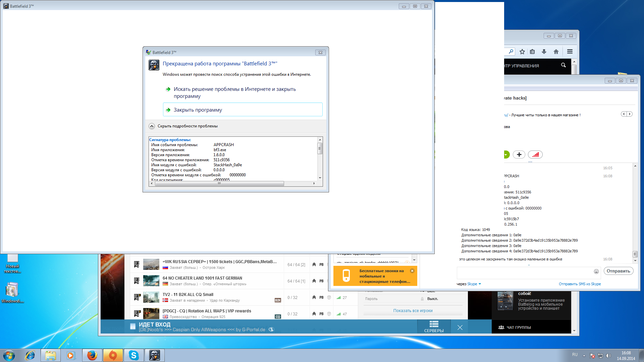Open Firefox downloads arrow icon
The height and width of the screenshot is (362, 644).
pos(544,52)
